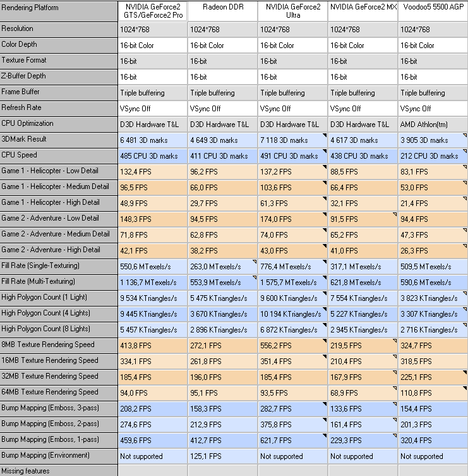Image resolution: width=468 pixels, height=476 pixels.
Task: Select the Radeon DDR column header
Action: [x=222, y=11]
